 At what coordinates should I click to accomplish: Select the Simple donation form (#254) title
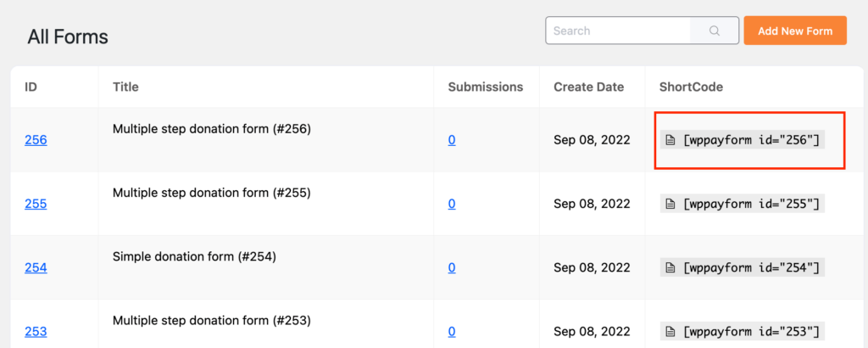coord(194,256)
